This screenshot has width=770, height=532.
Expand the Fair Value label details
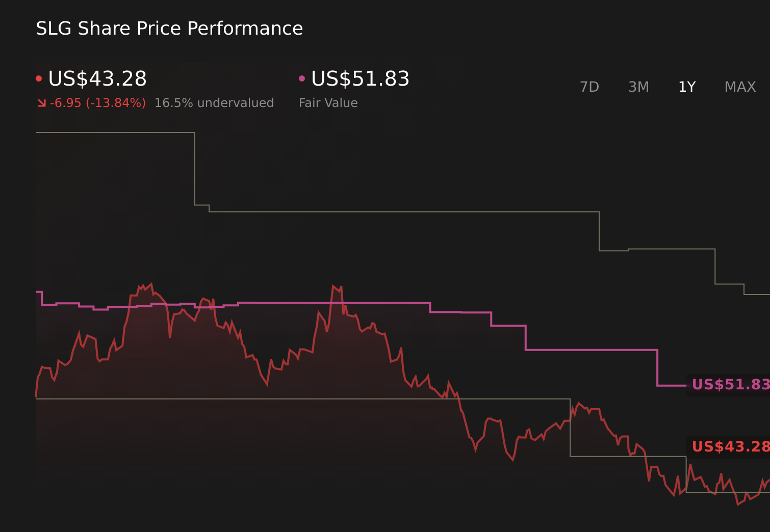[328, 102]
